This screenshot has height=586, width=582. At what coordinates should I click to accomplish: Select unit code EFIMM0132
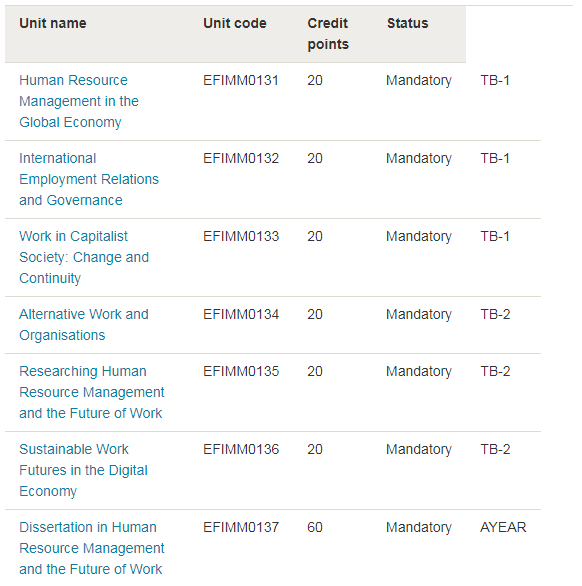pos(241,158)
